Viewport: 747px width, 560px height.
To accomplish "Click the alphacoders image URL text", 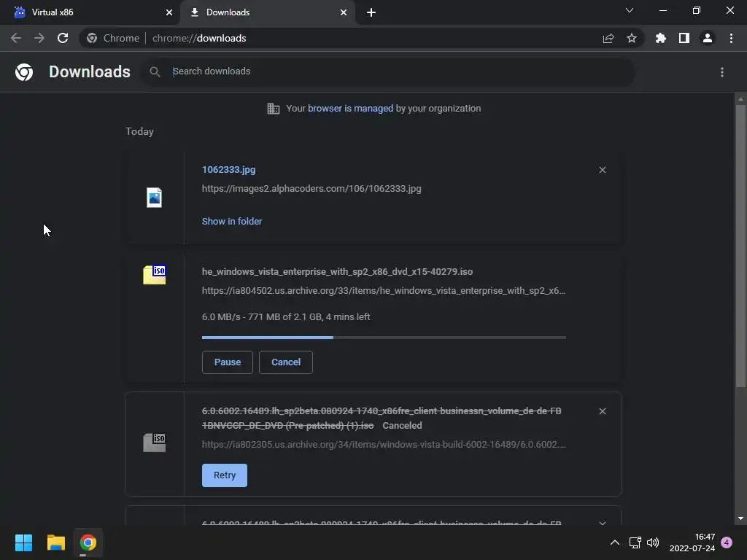I will 311,189.
